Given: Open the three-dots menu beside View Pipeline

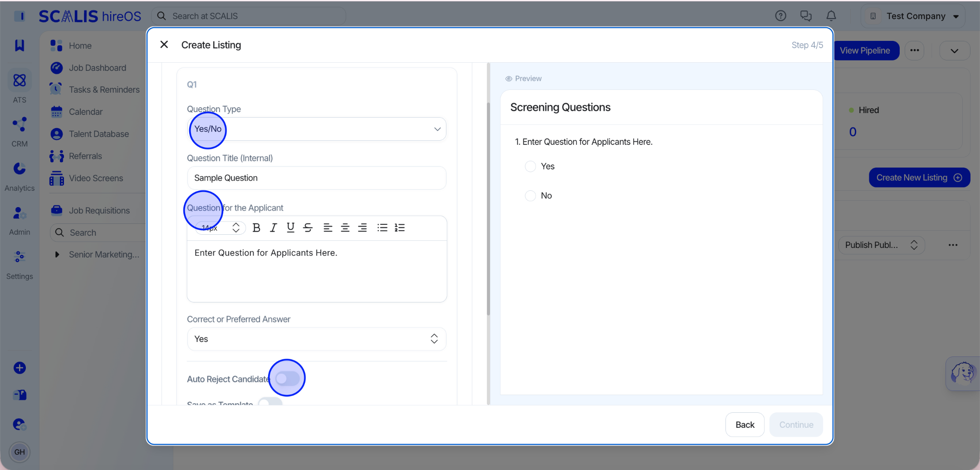Looking at the screenshot, I should click(915, 50).
